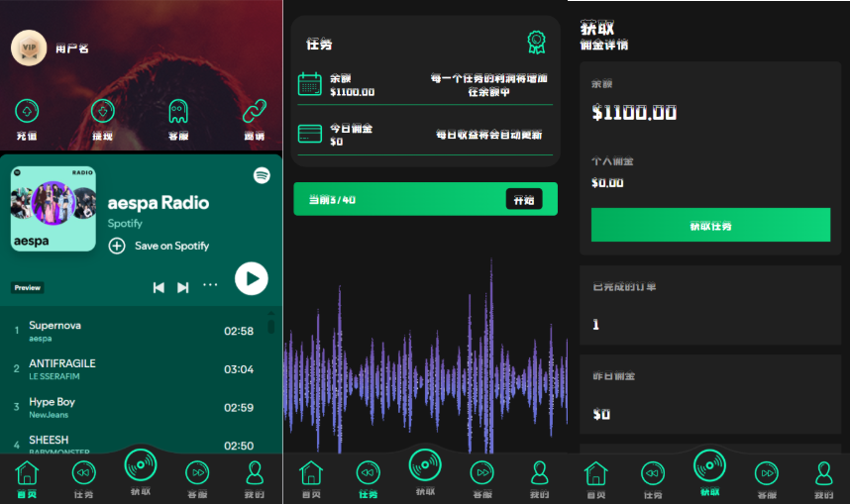Select track 3 Hype Boy by NewJeans
The height and width of the screenshot is (504, 850).
pyautogui.click(x=136, y=408)
